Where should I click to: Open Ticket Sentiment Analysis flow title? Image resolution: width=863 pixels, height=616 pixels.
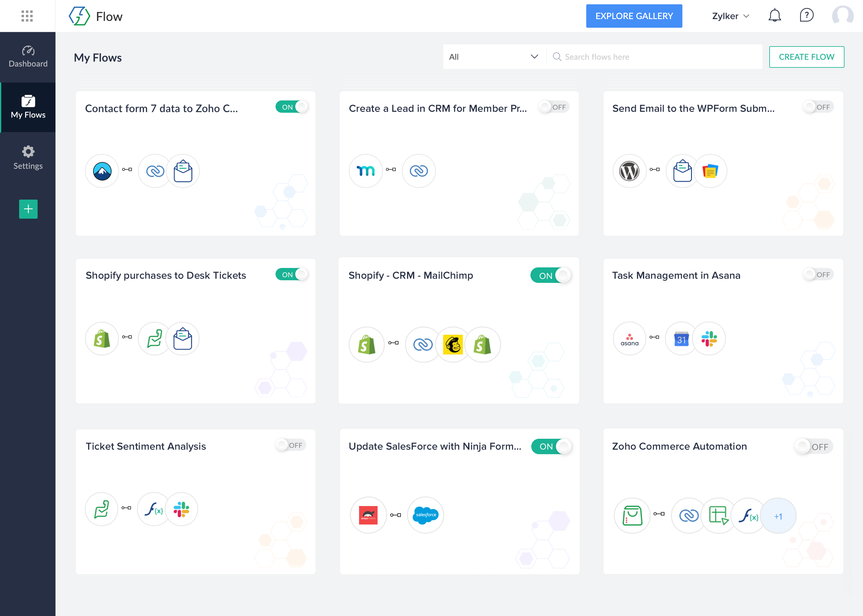[146, 447]
